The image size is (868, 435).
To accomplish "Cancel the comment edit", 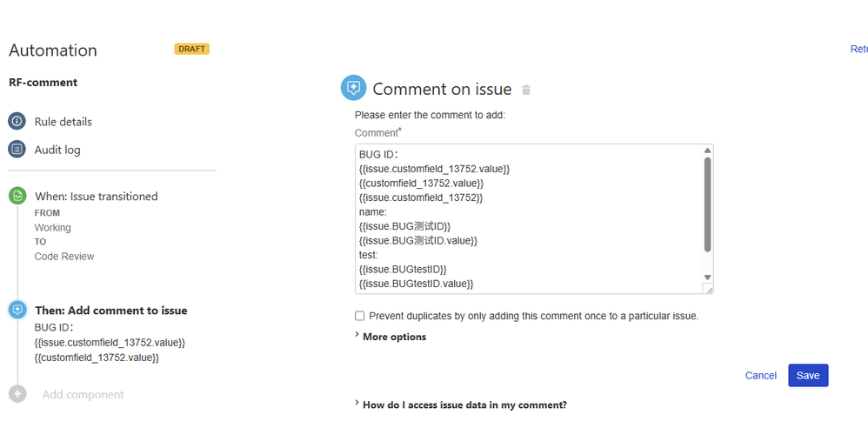I will coord(761,375).
